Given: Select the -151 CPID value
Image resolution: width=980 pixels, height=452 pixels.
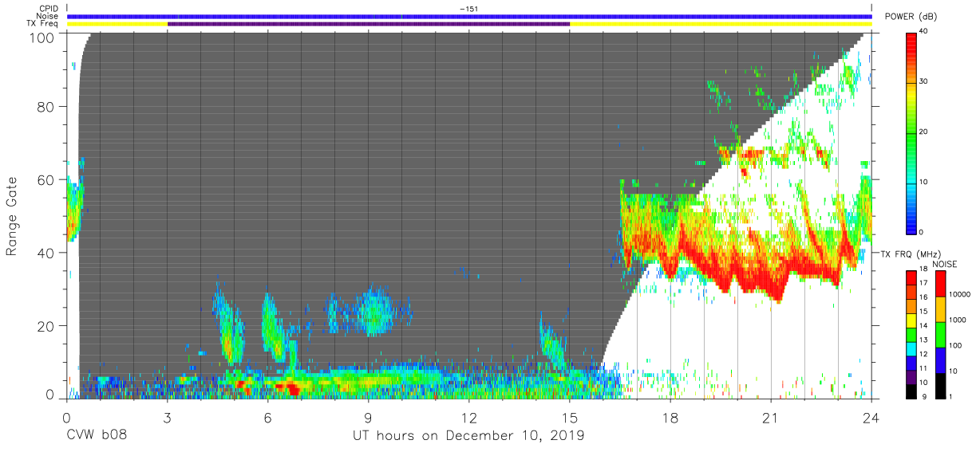Looking at the screenshot, I should [469, 9].
